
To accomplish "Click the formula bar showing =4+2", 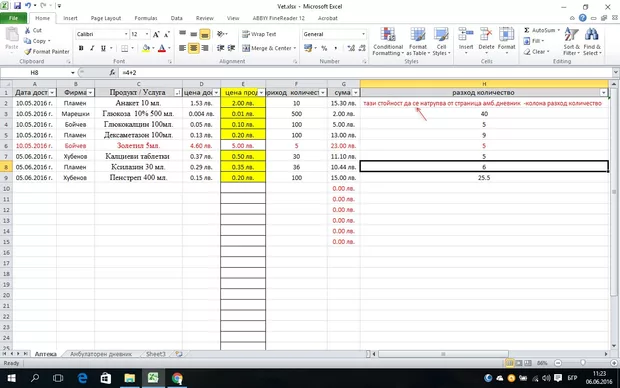I will pyautogui.click(x=366, y=73).
